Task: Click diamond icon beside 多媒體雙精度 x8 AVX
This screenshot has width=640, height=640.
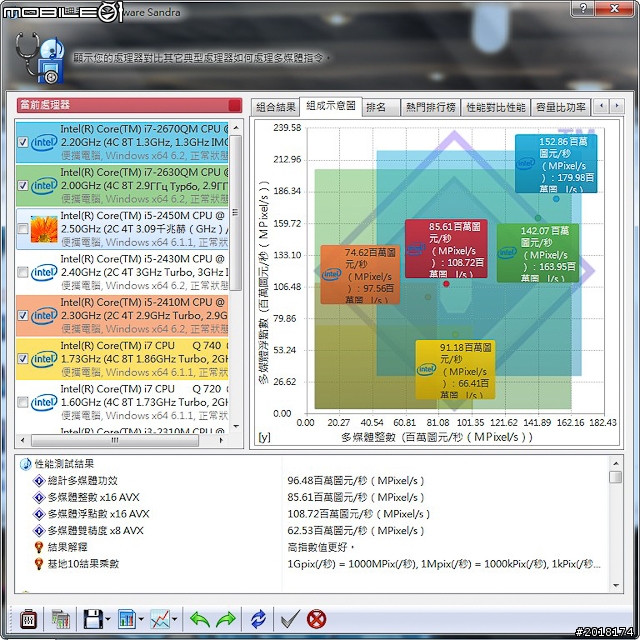Action: (x=39, y=531)
